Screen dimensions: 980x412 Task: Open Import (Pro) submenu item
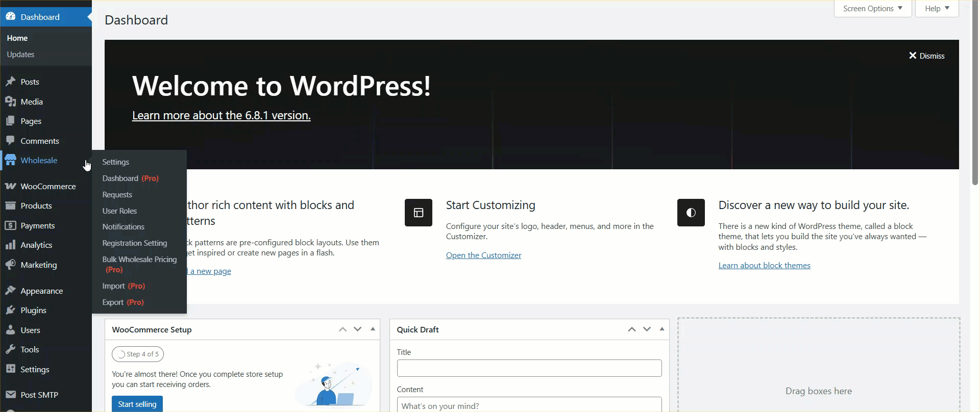tap(124, 286)
